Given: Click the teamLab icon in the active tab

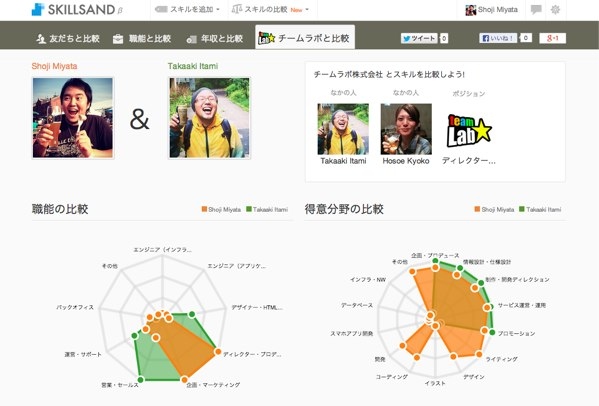Looking at the screenshot, I should pyautogui.click(x=266, y=38).
